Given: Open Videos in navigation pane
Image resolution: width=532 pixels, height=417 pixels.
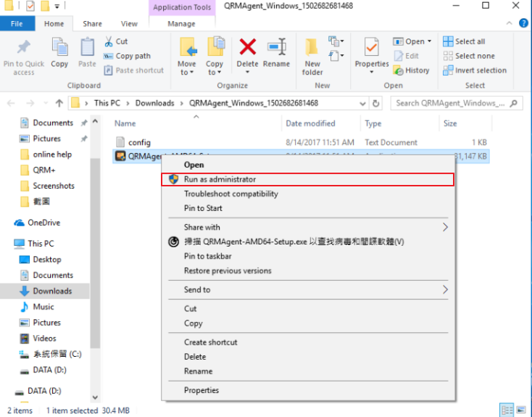Looking at the screenshot, I should [38, 339].
